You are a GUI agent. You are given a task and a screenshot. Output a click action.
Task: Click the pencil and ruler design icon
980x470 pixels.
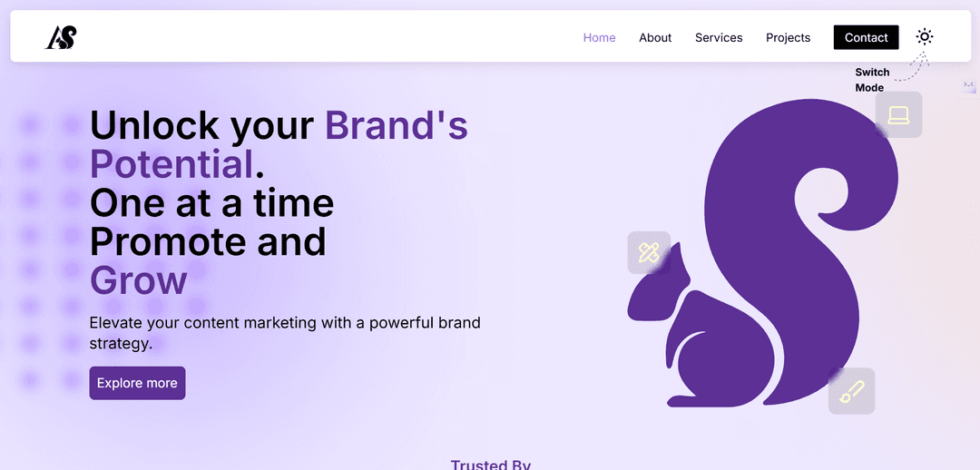click(649, 252)
